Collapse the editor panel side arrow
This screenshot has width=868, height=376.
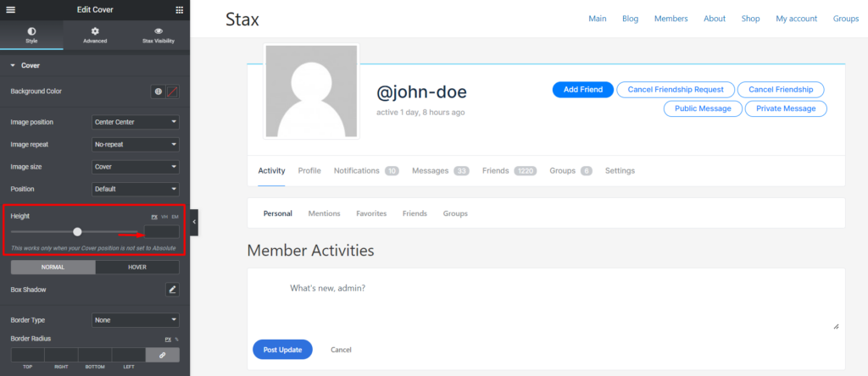[x=194, y=222]
